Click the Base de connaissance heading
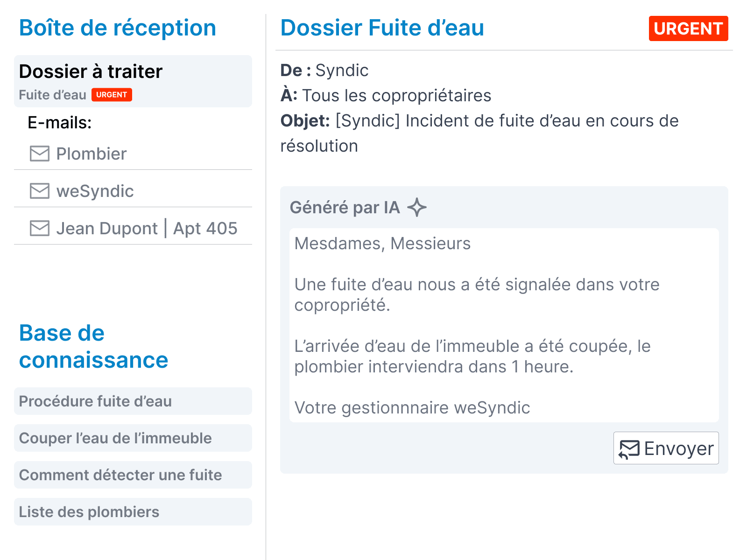The image size is (747, 560). point(93,346)
